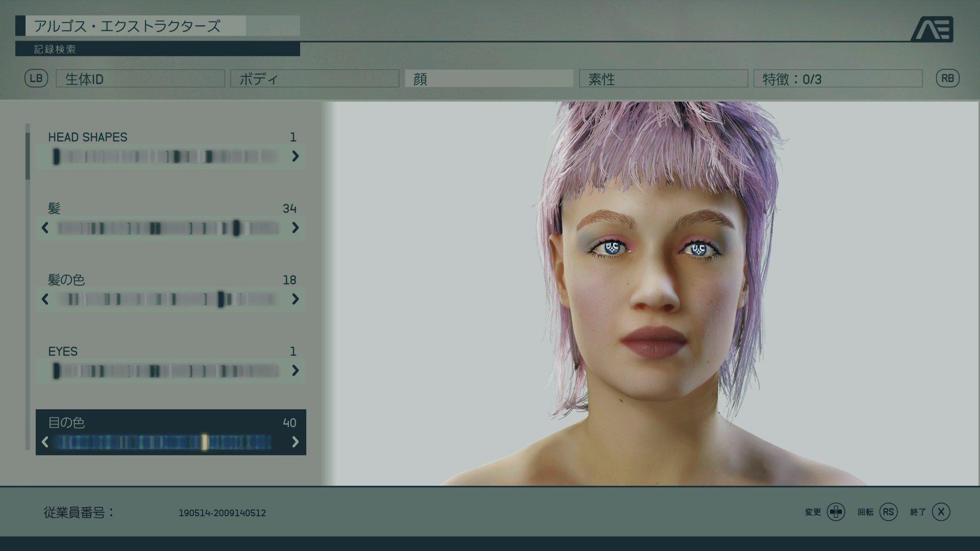Click the X exit button icon
Image resolution: width=980 pixels, height=551 pixels.
click(941, 512)
